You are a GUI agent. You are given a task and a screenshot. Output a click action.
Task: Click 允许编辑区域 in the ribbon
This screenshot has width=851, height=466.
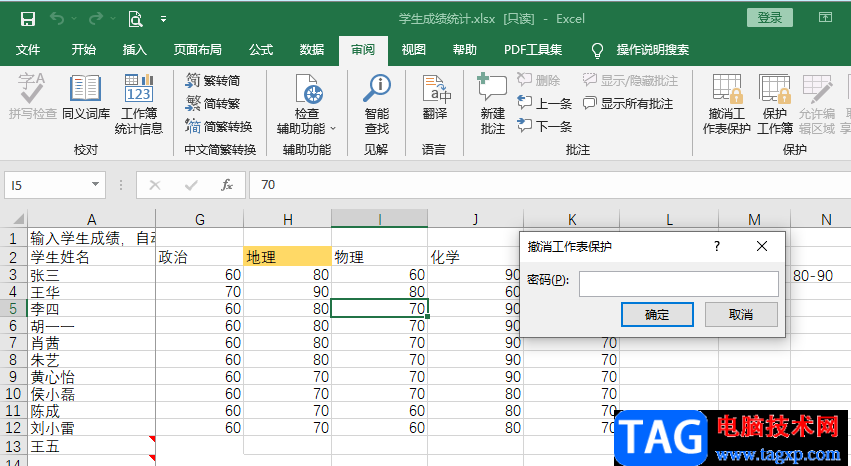[x=817, y=104]
